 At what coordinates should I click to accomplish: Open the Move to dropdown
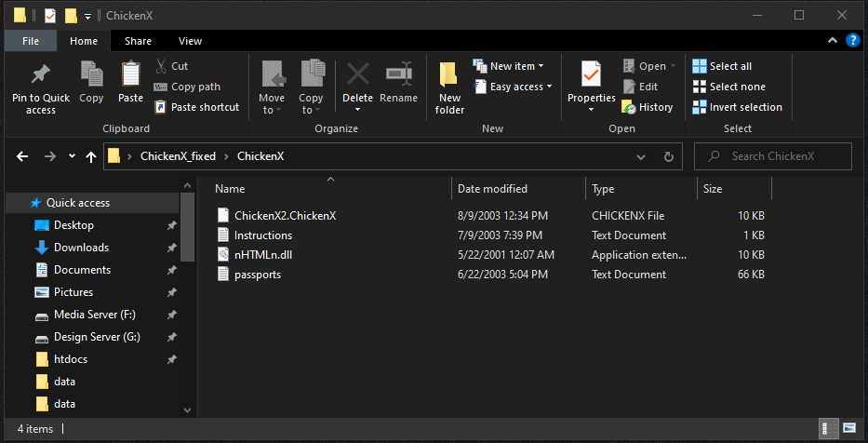(272, 103)
